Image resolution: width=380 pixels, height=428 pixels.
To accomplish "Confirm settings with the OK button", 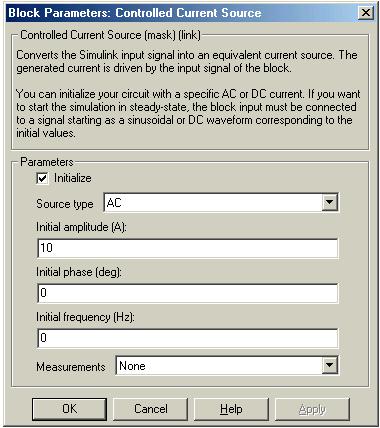I will (69, 409).
